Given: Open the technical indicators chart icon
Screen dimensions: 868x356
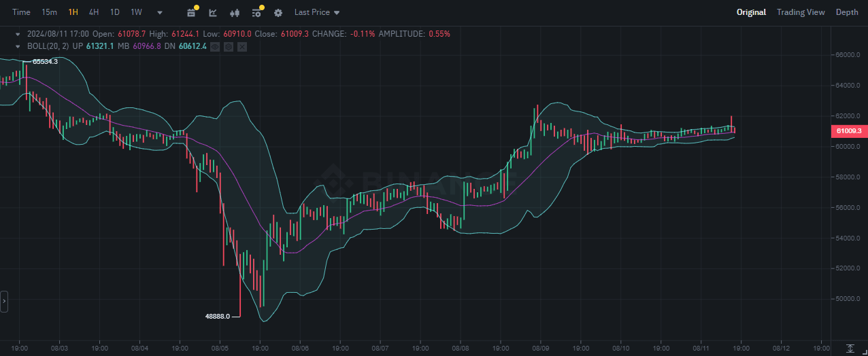Looking at the screenshot, I should (213, 12).
